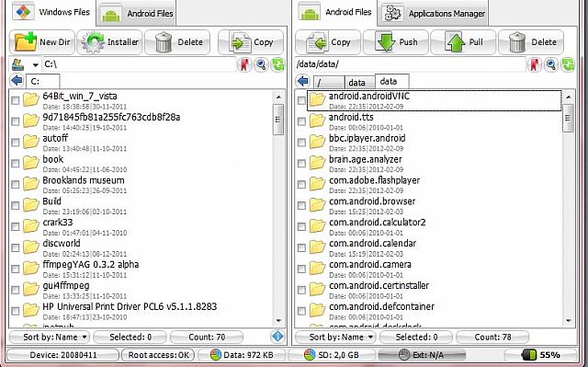Open Sort by: Name dropdown in Android pane
This screenshot has width=588, height=367.
point(336,337)
